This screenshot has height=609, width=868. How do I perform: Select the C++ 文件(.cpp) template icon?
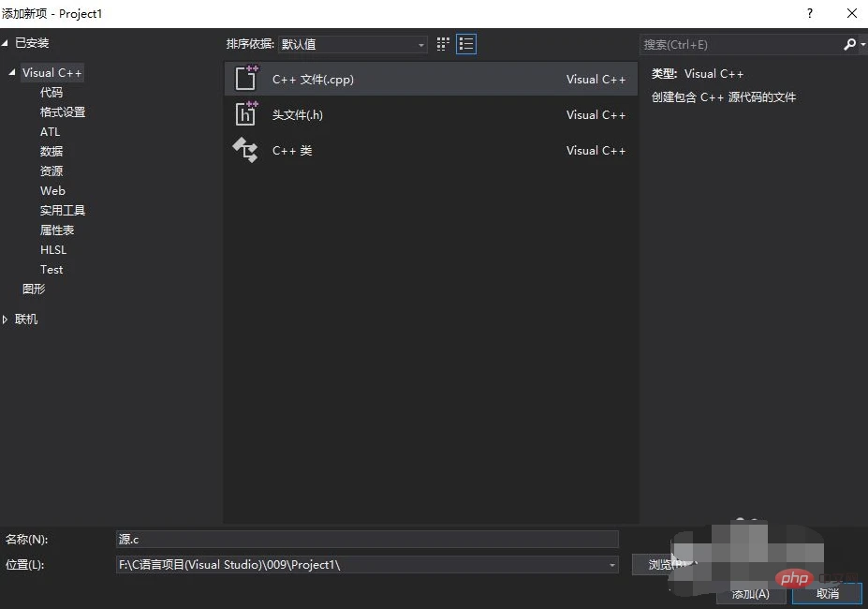pyautogui.click(x=244, y=79)
